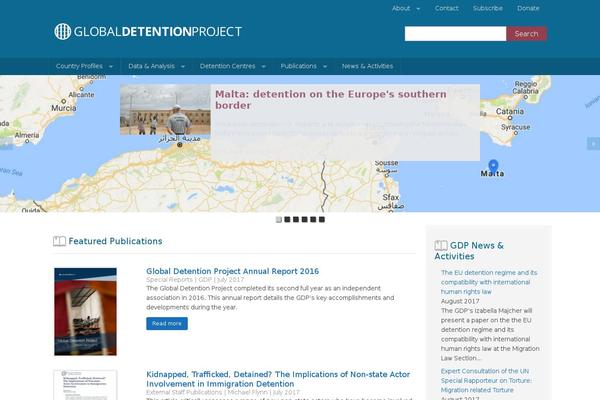Open the Annual Report 2016 cover thumbnail

pyautogui.click(x=85, y=312)
